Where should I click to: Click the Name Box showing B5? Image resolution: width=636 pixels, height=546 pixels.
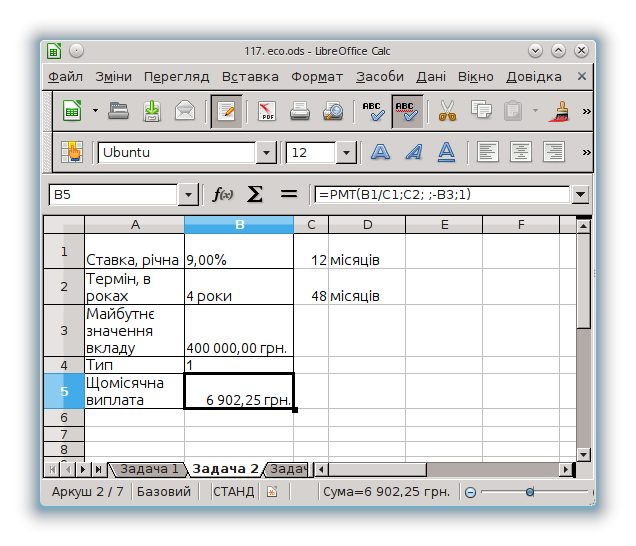(x=114, y=195)
